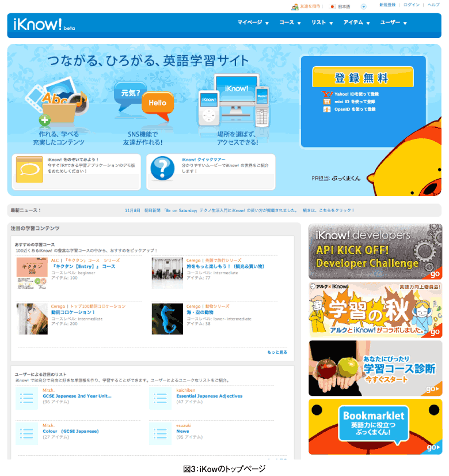Click the Japan flag language icon
The width and height of the screenshot is (449, 476).
tap(333, 6)
